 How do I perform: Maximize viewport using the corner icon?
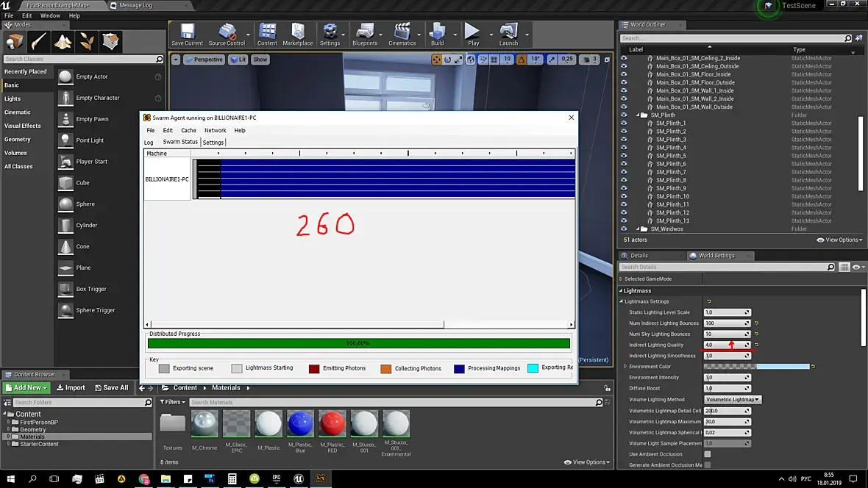[607, 60]
